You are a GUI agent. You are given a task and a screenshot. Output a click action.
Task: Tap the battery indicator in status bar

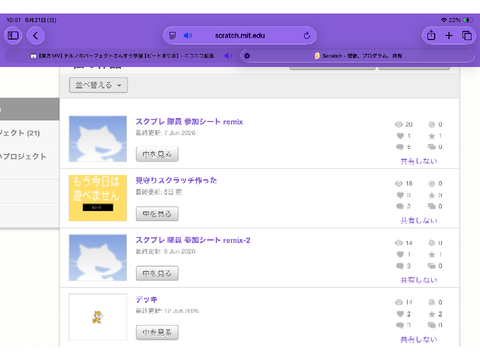click(468, 20)
